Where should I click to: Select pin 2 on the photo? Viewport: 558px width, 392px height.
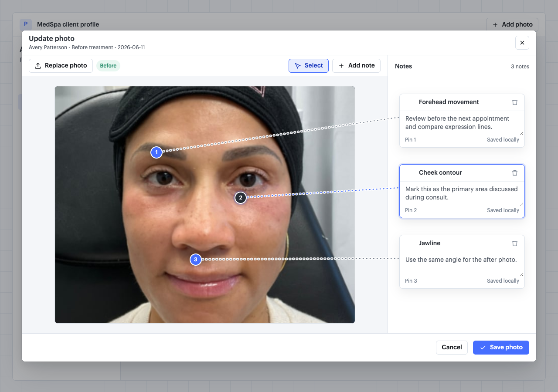tap(241, 198)
